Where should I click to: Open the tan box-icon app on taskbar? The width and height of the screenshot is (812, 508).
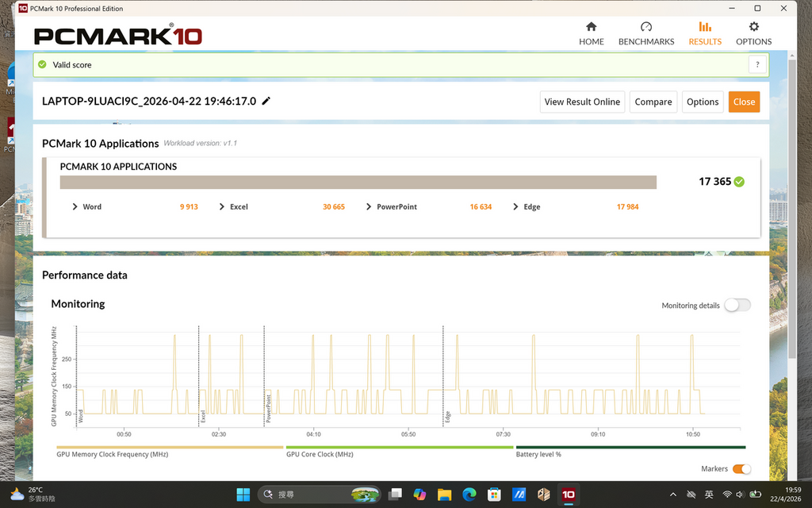coord(543,495)
